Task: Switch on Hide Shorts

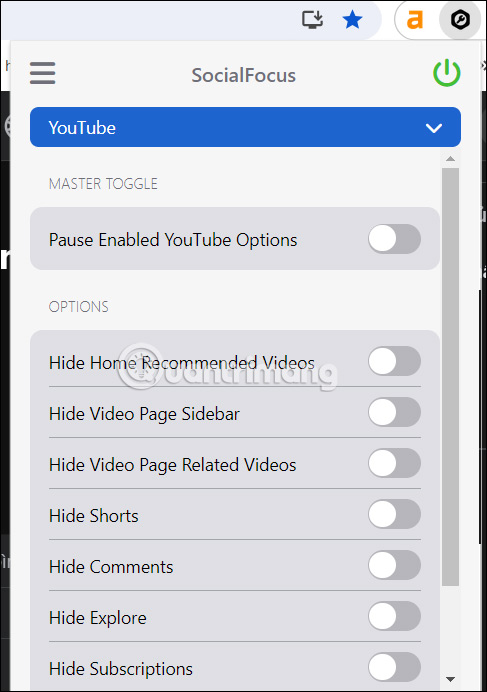Action: (x=394, y=514)
